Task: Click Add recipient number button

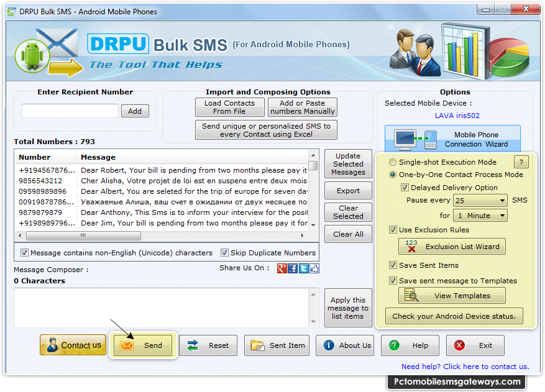Action: coord(135,111)
